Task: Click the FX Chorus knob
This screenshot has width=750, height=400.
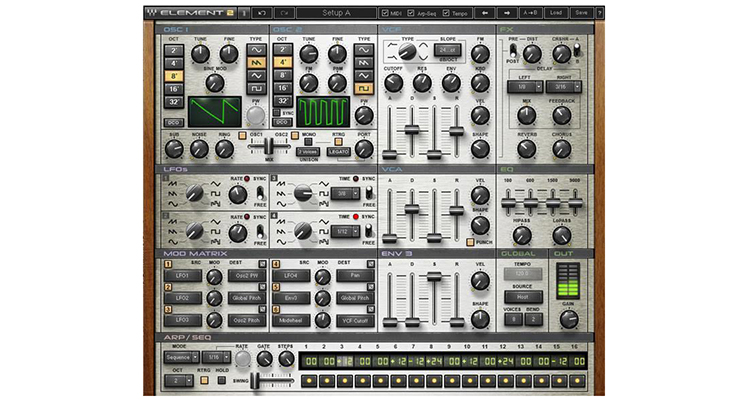Action: 562,149
